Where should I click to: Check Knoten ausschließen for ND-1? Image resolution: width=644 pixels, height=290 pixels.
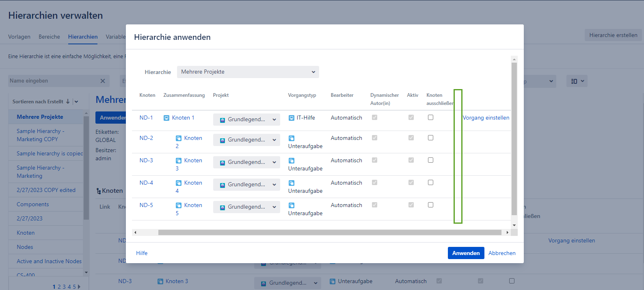[430, 118]
